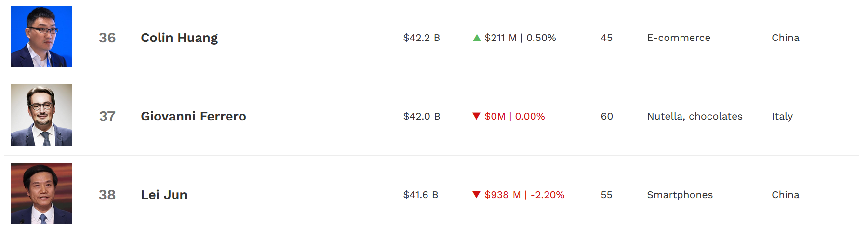Click Giovanni Ferrero's profile photo
The width and height of the screenshot is (868, 226).
pyautogui.click(x=41, y=115)
